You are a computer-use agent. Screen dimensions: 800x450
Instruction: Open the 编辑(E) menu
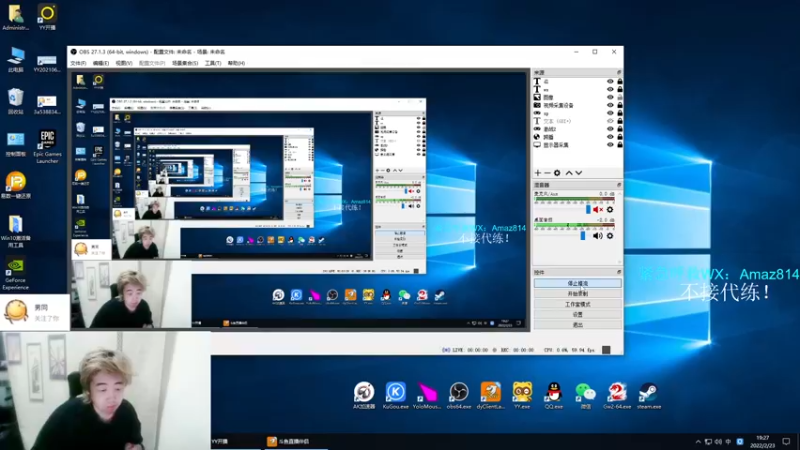click(101, 63)
